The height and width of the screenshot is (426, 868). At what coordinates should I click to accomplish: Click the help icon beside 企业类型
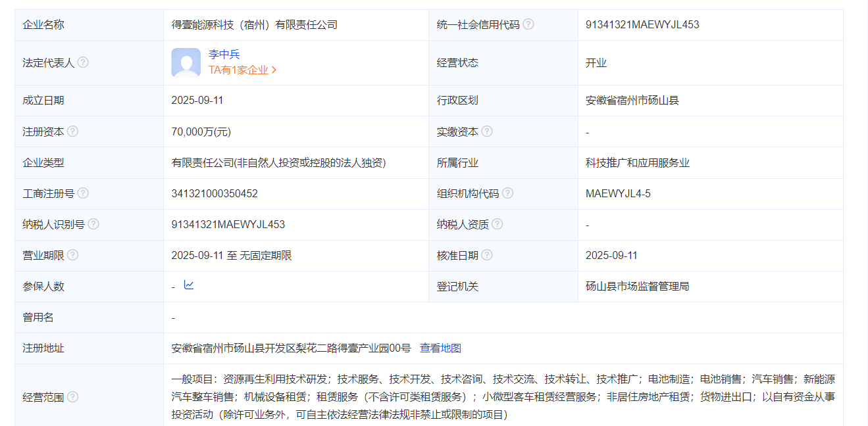click(x=72, y=162)
